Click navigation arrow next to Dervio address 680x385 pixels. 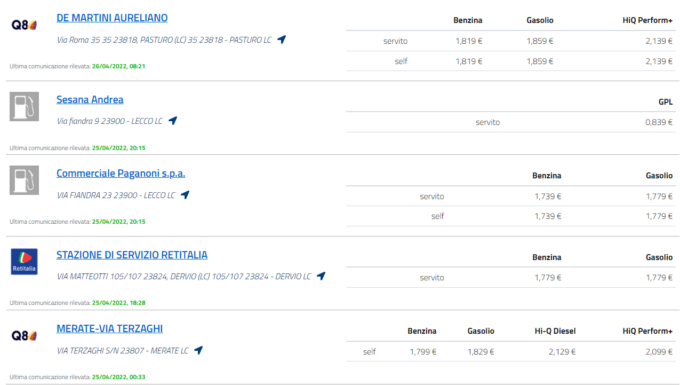pos(321,276)
